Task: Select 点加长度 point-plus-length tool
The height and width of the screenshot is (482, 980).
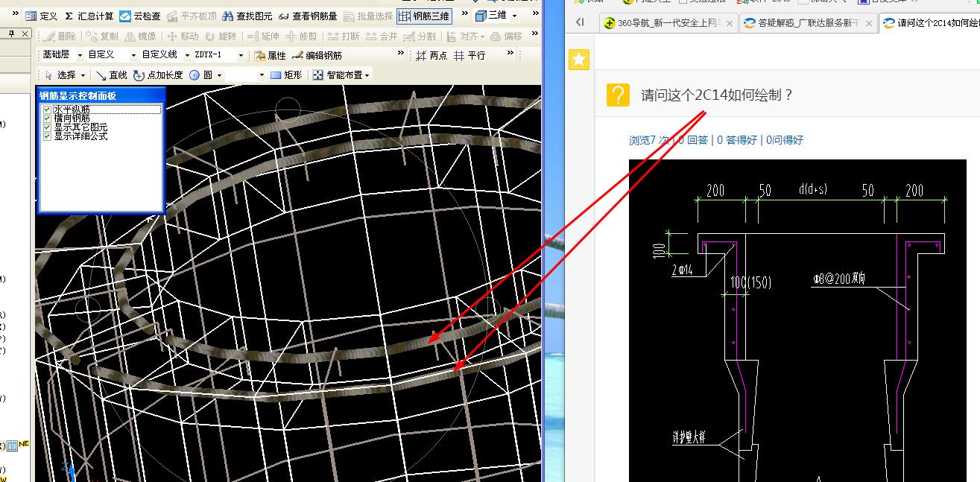Action: [158, 74]
